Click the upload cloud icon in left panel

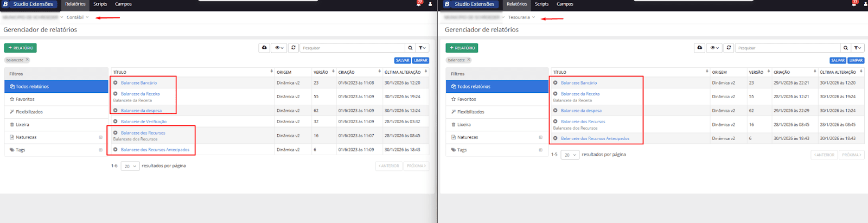(x=264, y=48)
